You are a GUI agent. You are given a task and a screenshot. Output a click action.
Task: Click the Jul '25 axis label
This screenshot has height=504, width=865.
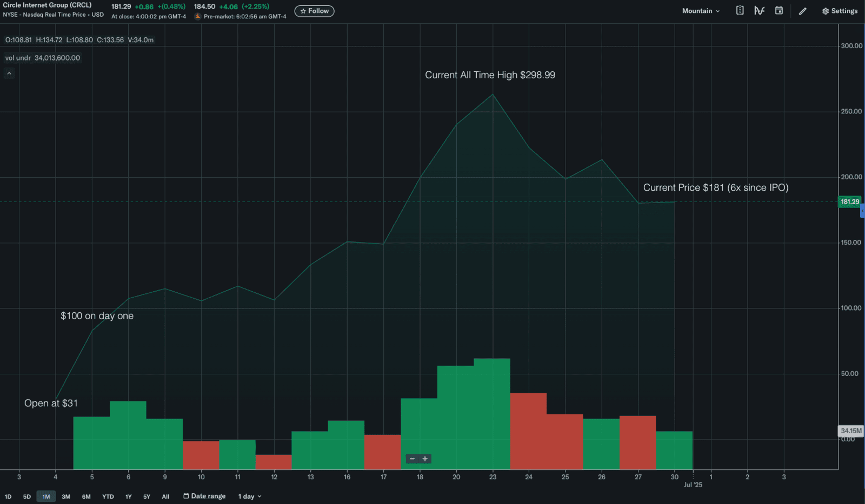point(693,485)
